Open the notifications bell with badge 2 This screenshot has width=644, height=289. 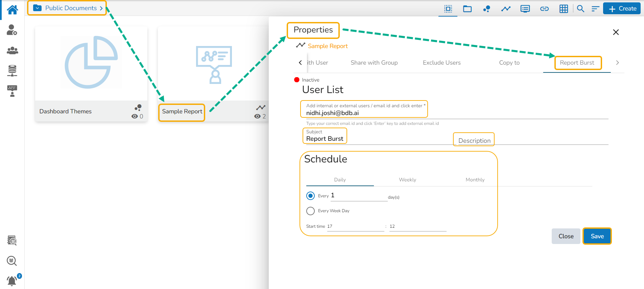click(12, 281)
